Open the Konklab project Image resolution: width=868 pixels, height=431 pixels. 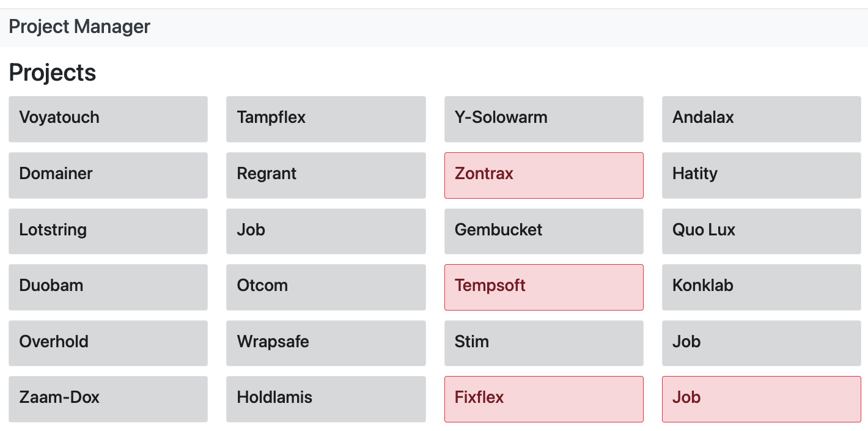pyautogui.click(x=761, y=287)
